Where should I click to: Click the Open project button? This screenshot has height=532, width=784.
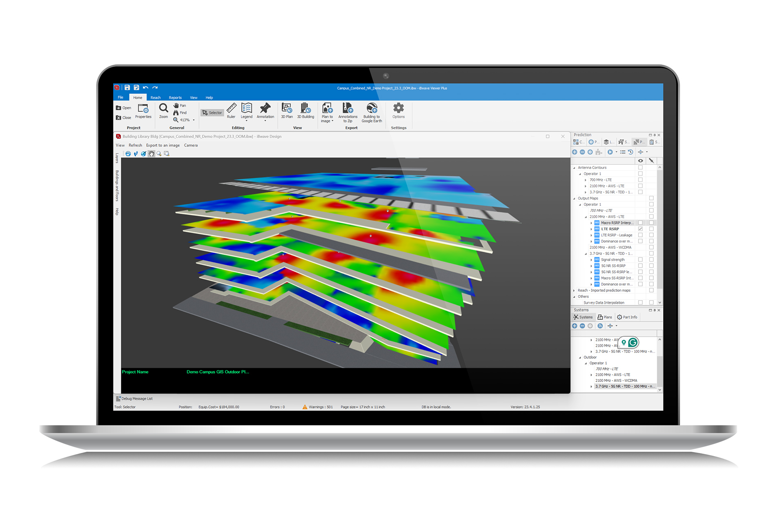[x=123, y=108]
